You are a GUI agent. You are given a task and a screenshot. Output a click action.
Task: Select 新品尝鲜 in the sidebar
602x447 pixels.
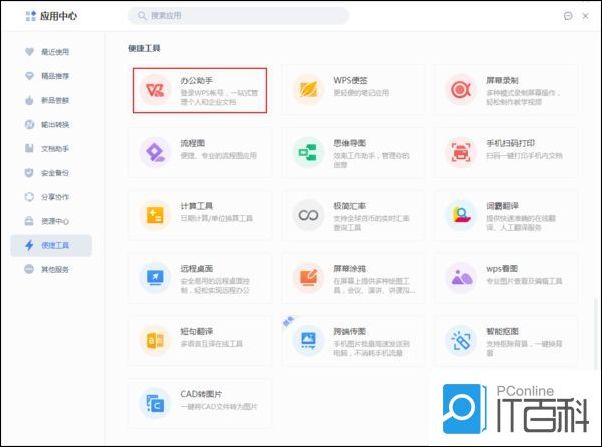51,100
